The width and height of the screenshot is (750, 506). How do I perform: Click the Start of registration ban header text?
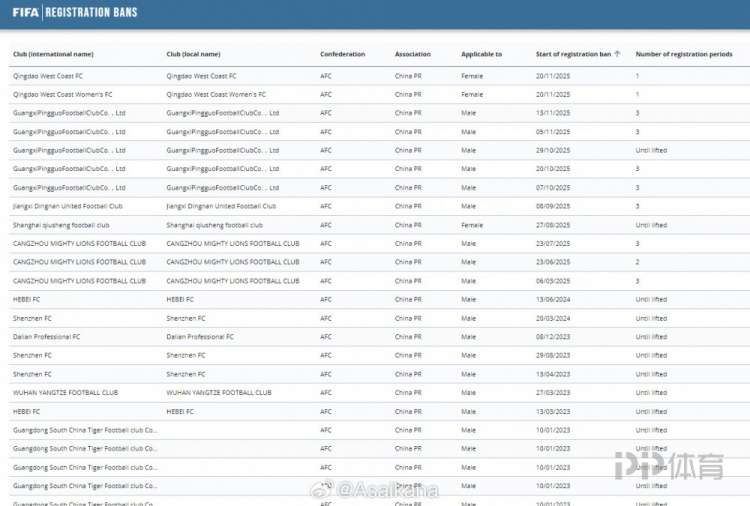(x=573, y=54)
